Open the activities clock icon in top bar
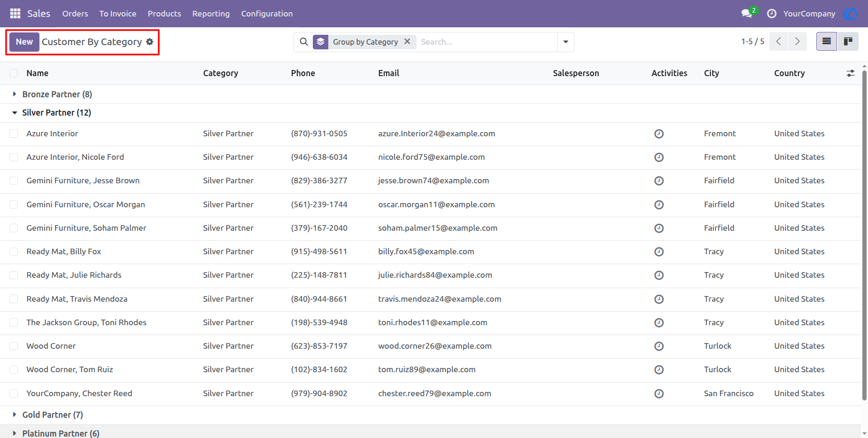Viewport: 868px width, 438px height. (772, 14)
